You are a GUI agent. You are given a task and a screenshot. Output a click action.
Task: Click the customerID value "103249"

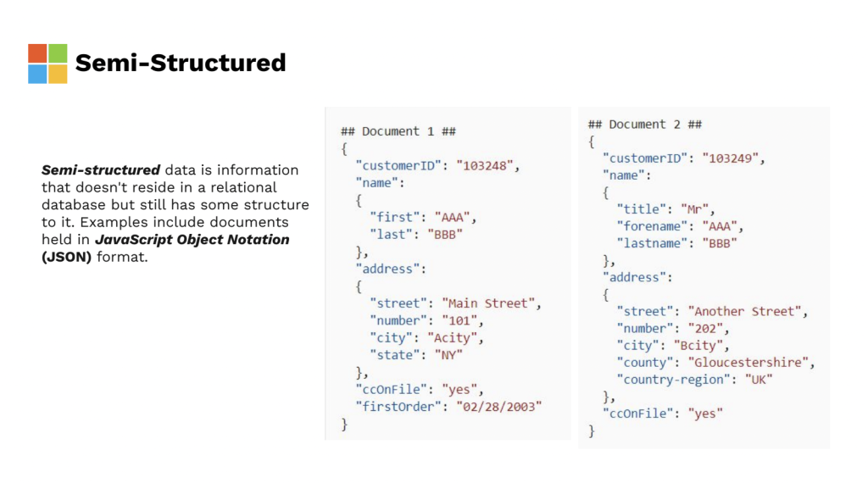(733, 158)
